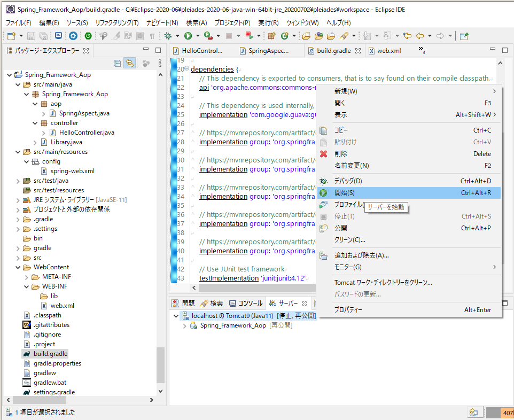Click the Search flashlight toolbar icon
514x420 pixels.
pyautogui.click(x=344, y=36)
